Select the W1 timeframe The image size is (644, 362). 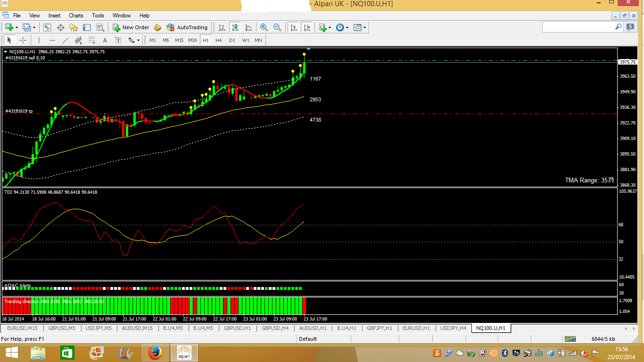pyautogui.click(x=246, y=40)
